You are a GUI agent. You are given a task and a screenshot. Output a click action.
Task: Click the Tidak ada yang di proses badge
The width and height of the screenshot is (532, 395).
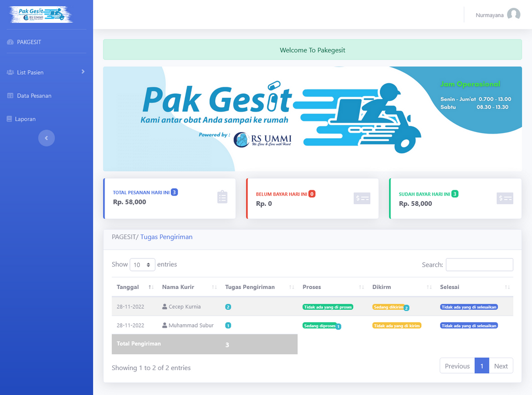pyautogui.click(x=328, y=307)
